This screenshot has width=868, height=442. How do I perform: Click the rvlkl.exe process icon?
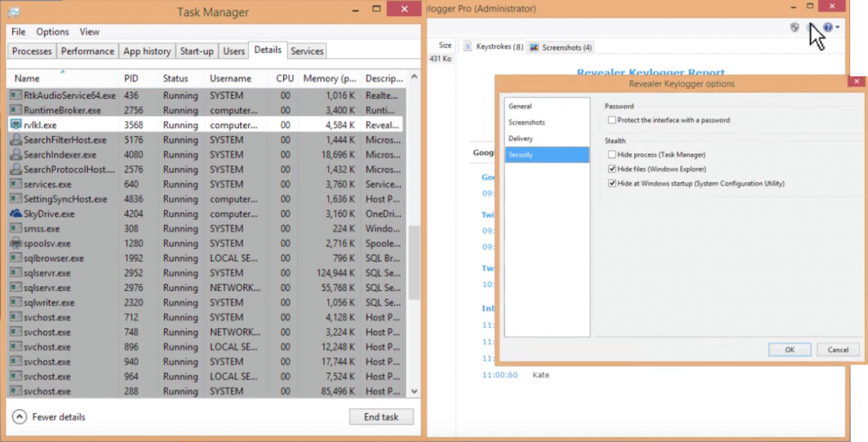click(16, 125)
